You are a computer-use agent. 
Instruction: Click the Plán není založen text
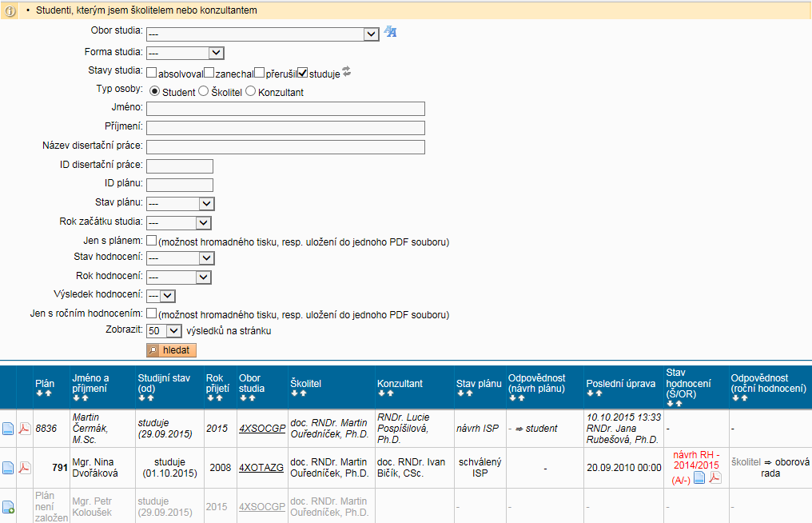tap(52, 507)
